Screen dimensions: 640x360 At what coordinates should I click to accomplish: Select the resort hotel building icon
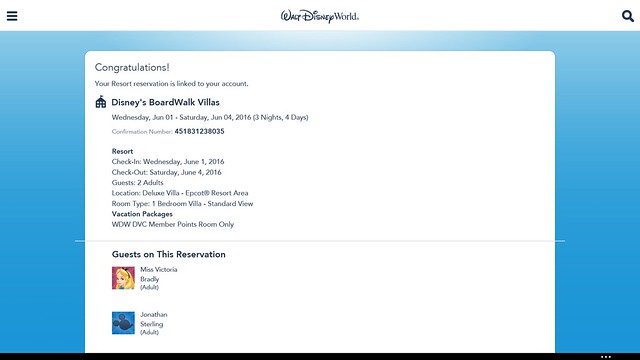point(101,102)
